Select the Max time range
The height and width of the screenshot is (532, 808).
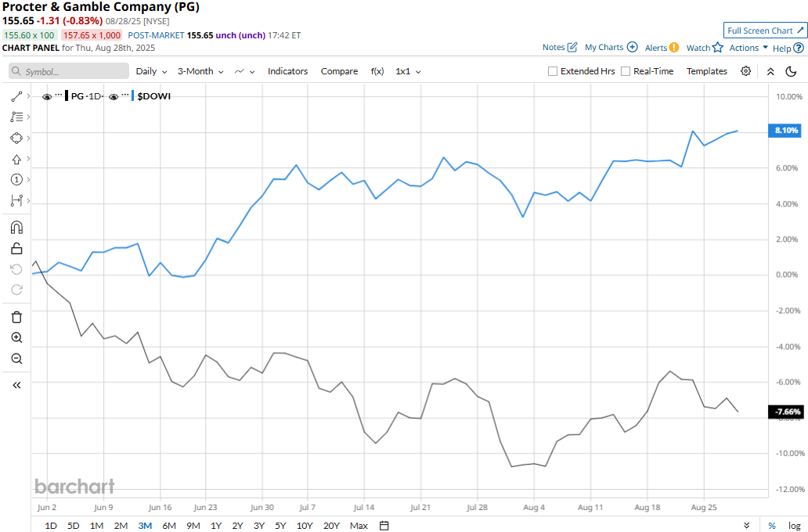(x=359, y=525)
